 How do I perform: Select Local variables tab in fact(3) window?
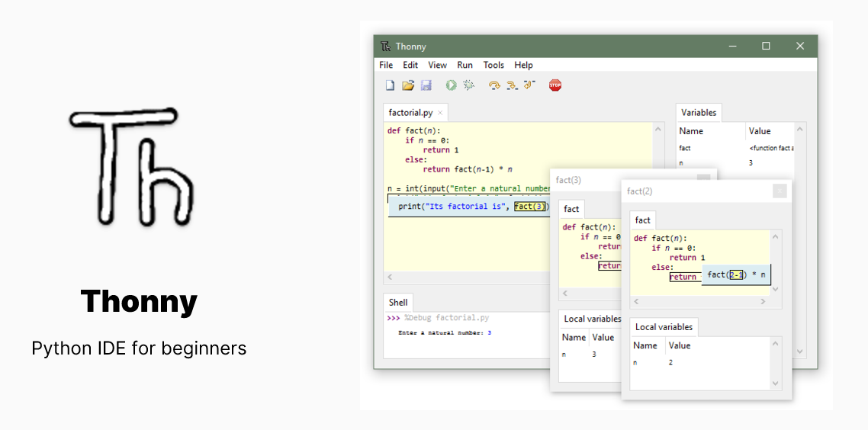[x=590, y=319]
